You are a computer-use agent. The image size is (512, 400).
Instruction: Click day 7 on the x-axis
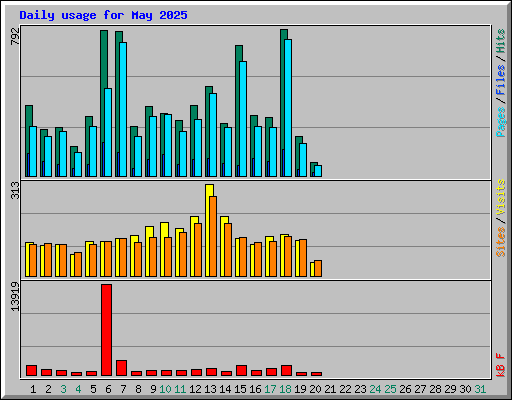[x=123, y=389]
